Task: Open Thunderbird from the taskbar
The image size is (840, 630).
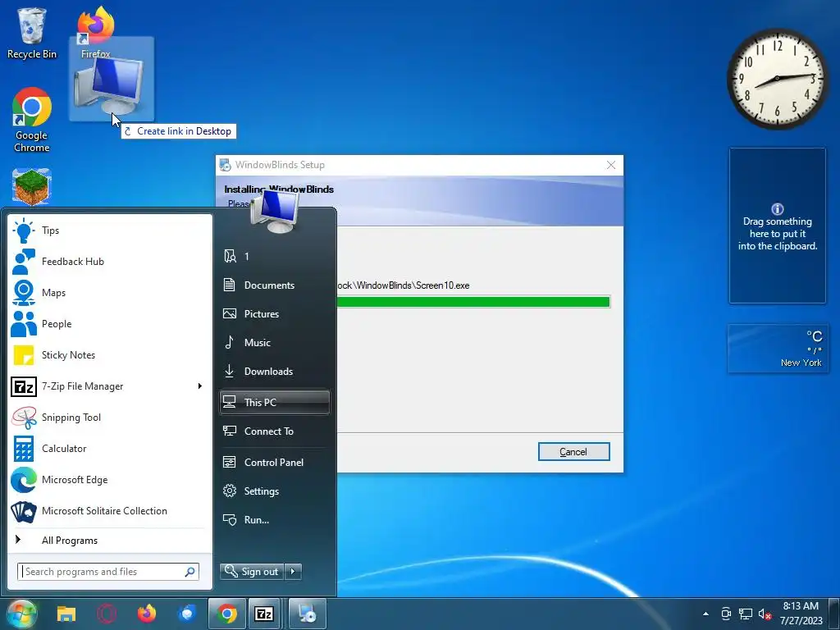Action: pos(187,614)
